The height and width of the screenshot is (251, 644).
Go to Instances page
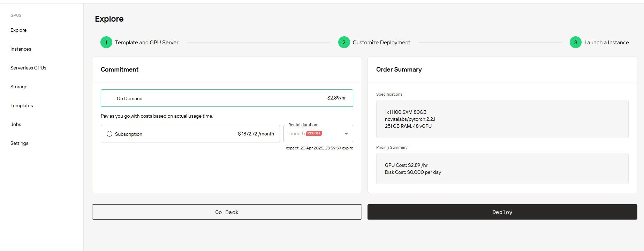point(21,49)
